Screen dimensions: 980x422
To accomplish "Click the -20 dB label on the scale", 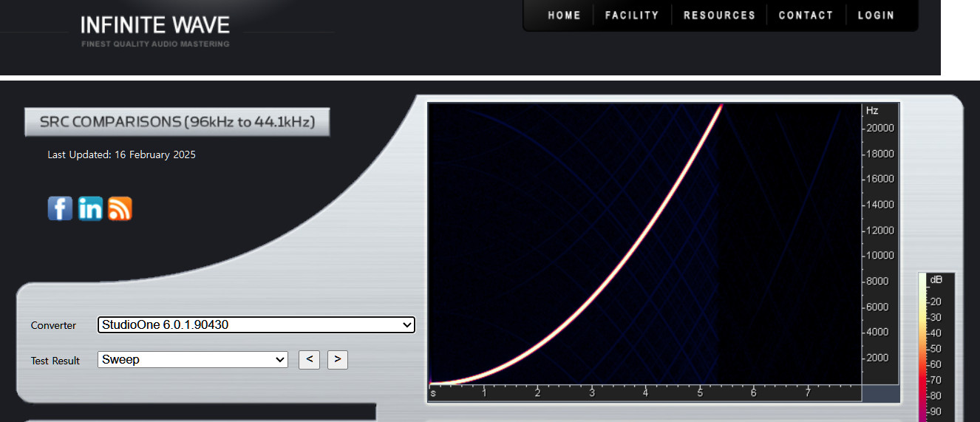I will (x=935, y=302).
